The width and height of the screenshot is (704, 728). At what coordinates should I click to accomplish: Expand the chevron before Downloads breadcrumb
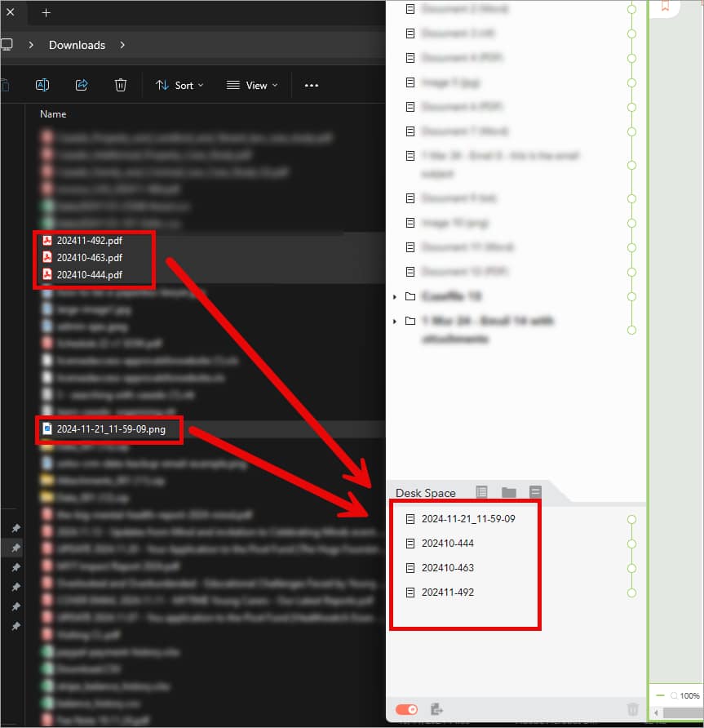[x=31, y=45]
